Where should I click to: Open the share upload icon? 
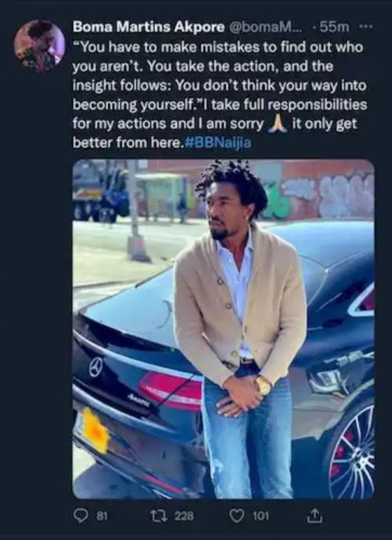coord(315,516)
